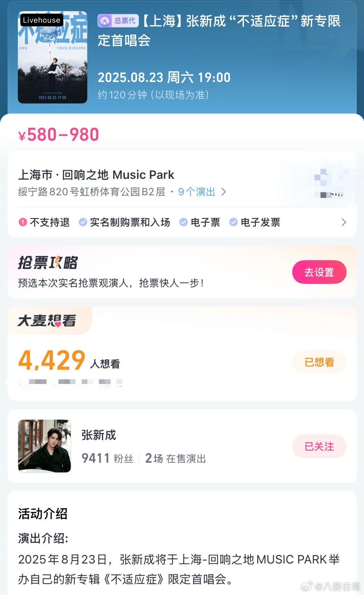
Task: Toggle the 已关注 follow button for 张新成
Action: (x=319, y=446)
